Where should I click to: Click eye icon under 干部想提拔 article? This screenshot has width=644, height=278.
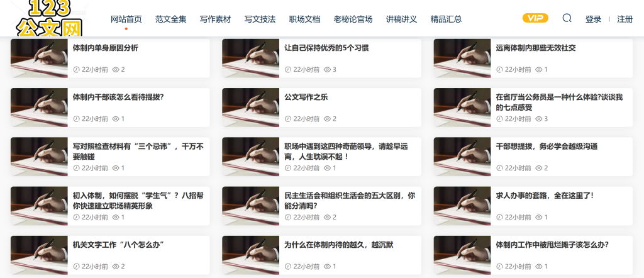coord(538,169)
